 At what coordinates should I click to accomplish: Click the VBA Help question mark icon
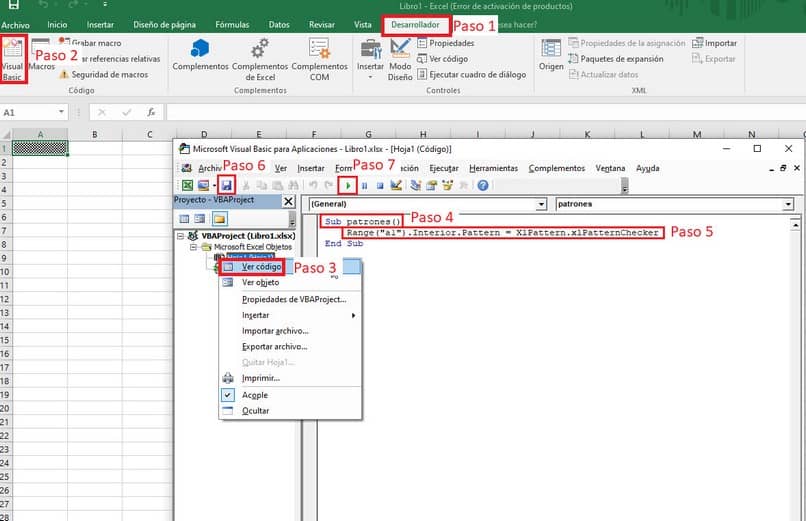483,185
